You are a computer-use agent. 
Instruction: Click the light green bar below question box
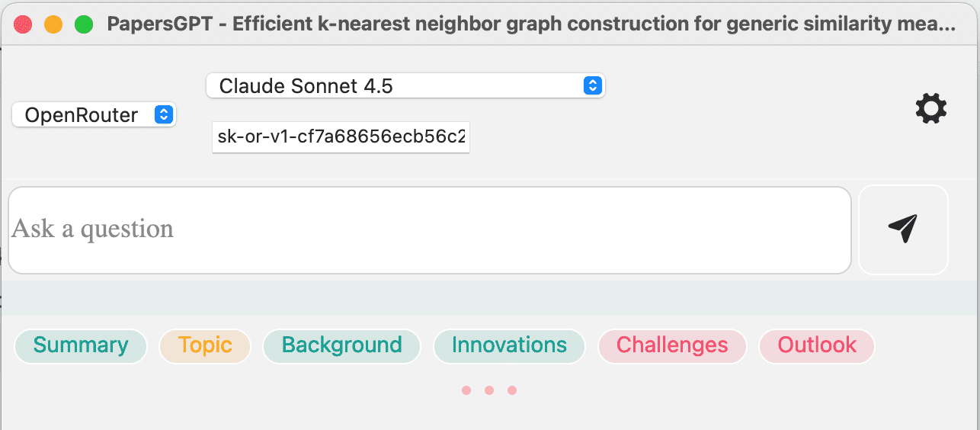[x=489, y=297]
